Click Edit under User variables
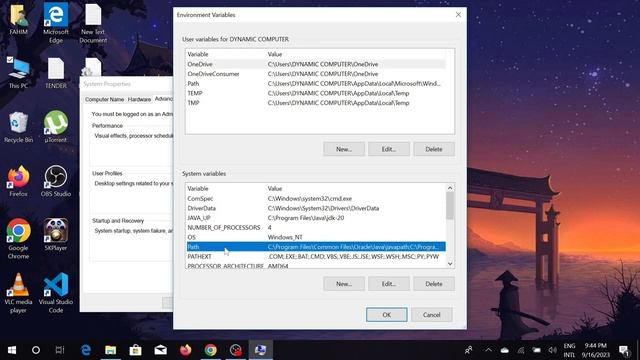The image size is (640, 360). (389, 149)
